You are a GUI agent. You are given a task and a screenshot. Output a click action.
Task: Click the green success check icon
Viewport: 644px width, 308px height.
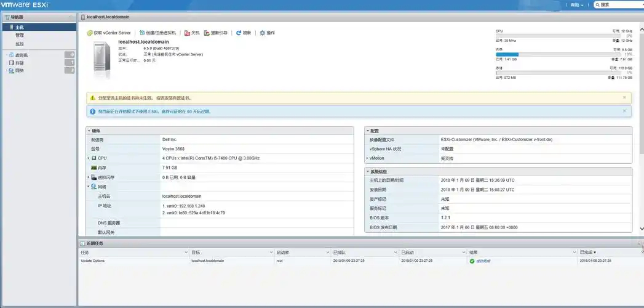(x=472, y=261)
